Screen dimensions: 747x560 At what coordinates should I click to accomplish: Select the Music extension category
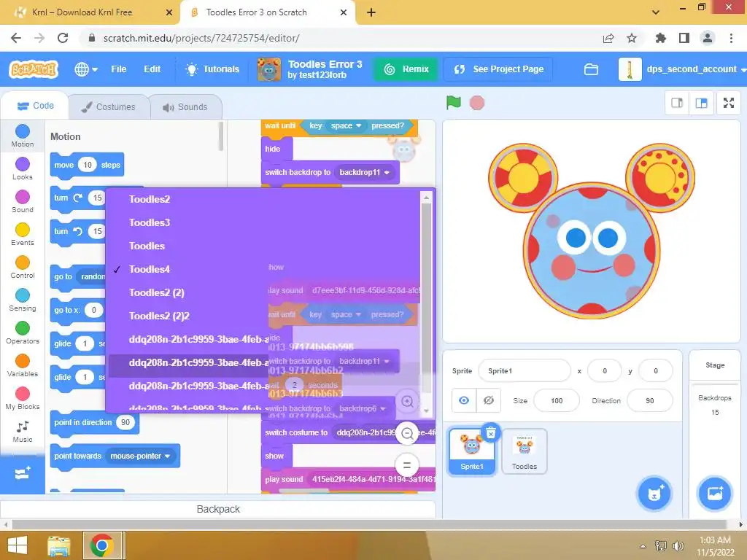23,432
